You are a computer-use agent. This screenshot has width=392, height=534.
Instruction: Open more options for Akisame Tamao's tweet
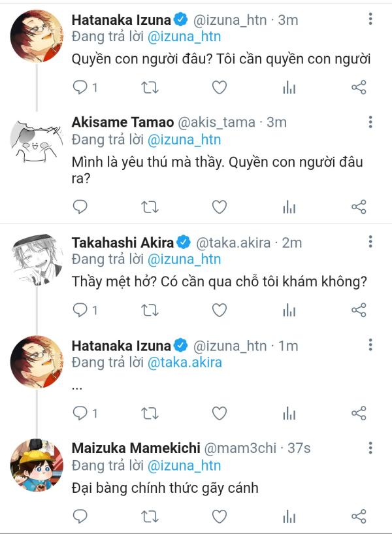click(x=370, y=122)
